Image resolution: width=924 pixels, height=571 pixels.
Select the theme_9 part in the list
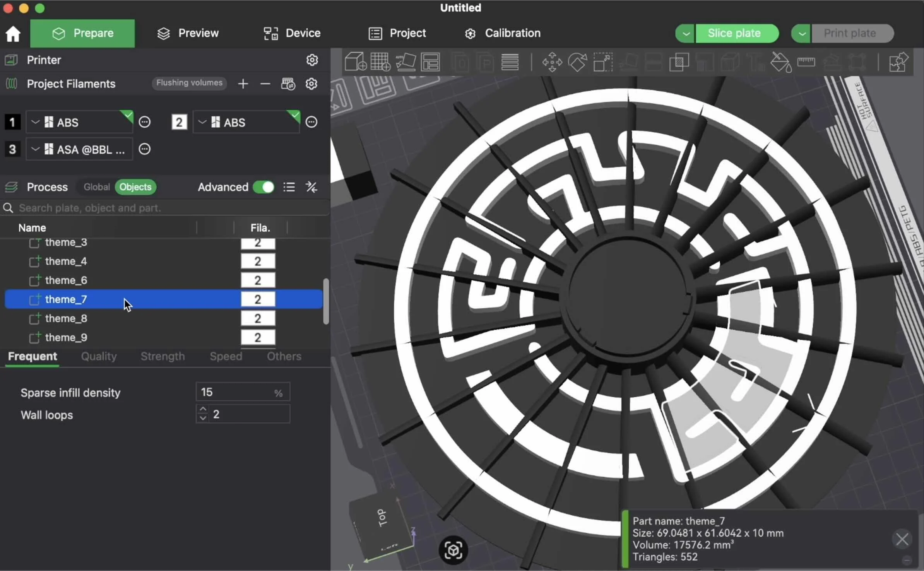point(66,337)
